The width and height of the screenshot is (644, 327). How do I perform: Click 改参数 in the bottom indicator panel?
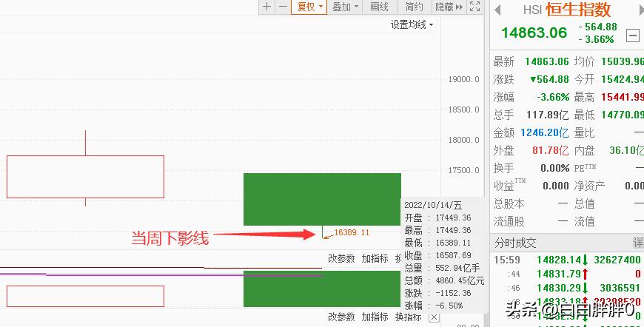pos(341,317)
